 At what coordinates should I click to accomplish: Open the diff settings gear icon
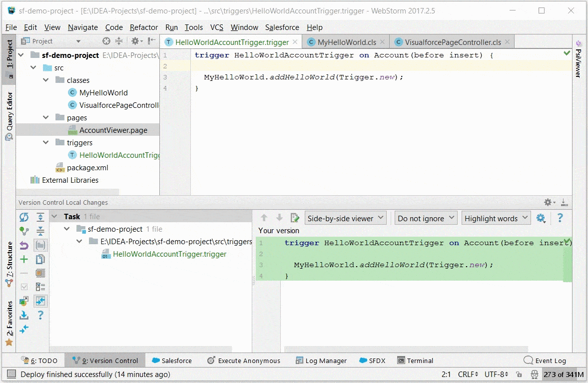coord(541,218)
